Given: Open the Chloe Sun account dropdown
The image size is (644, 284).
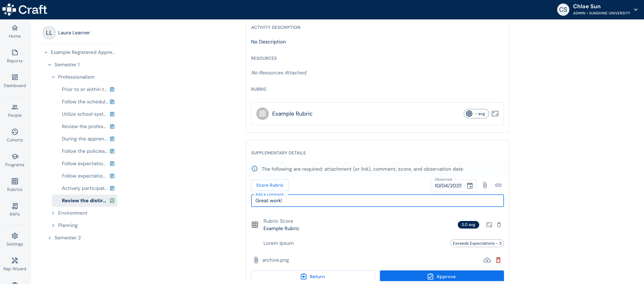Looking at the screenshot, I should (x=635, y=9).
